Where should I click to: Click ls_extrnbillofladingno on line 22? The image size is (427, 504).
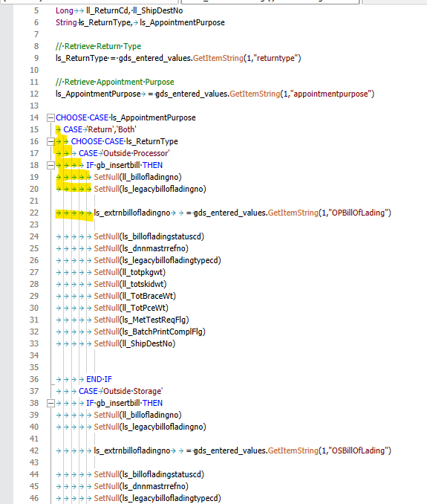(x=132, y=213)
